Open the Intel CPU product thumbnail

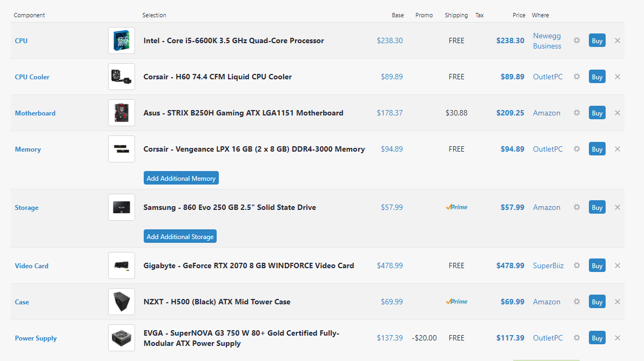[x=122, y=40]
